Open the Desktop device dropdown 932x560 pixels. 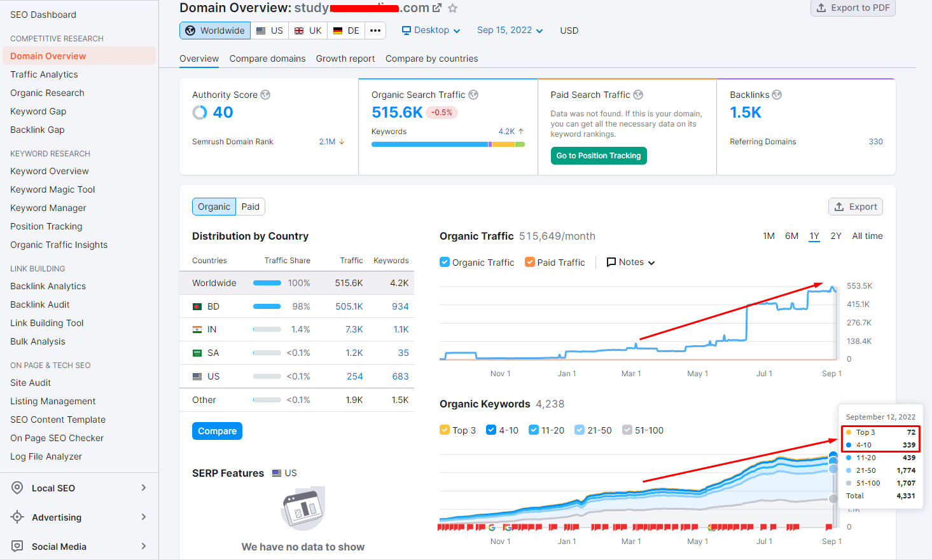coord(431,31)
